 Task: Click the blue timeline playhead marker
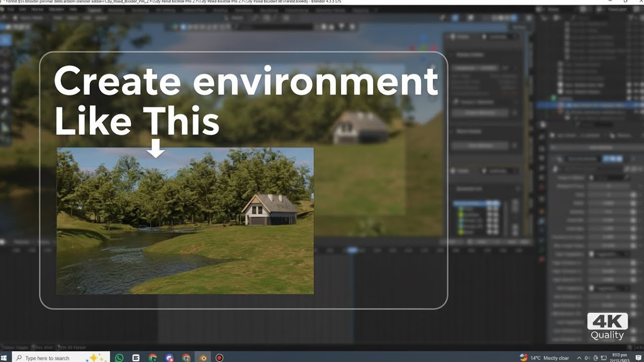[x=353, y=250]
